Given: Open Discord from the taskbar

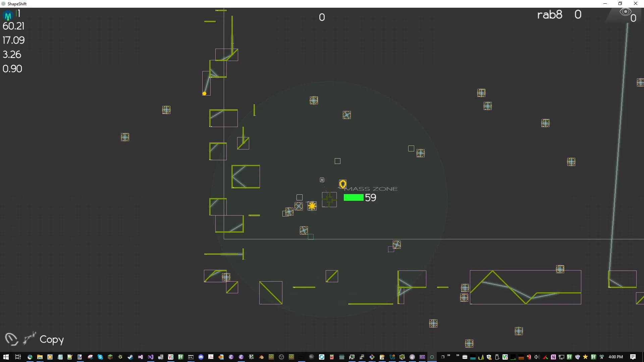Looking at the screenshot, I should point(201,357).
